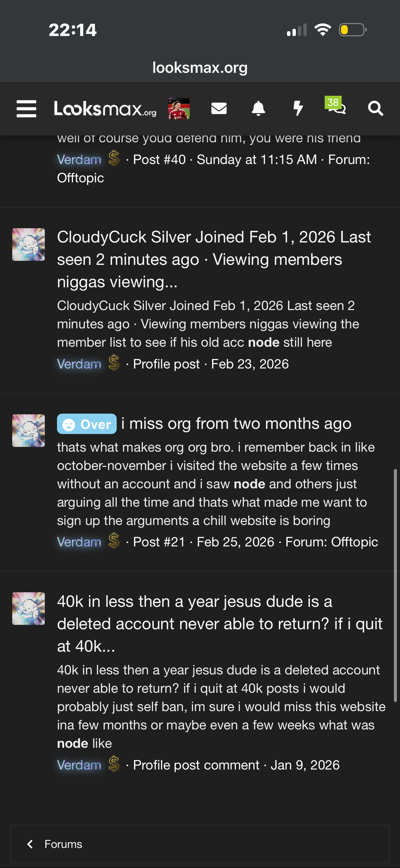Open the "40k in less then a year" result
This screenshot has height=868, width=400.
[x=220, y=623]
